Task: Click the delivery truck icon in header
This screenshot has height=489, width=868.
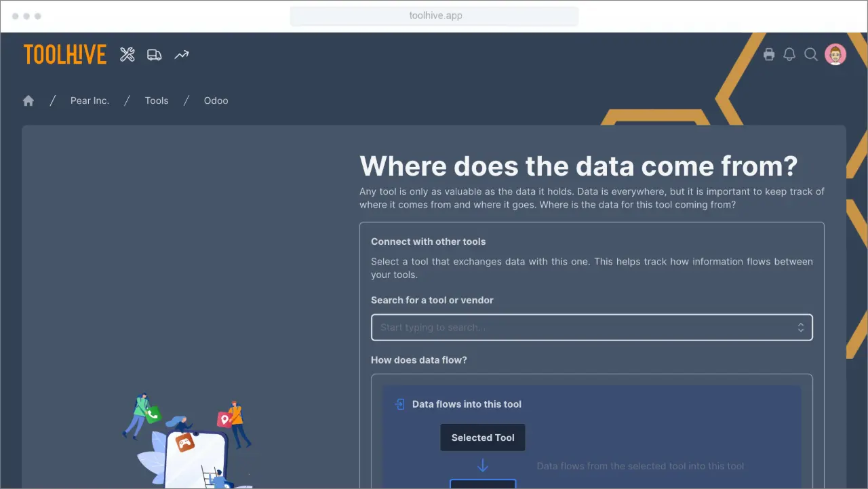Action: 154,54
